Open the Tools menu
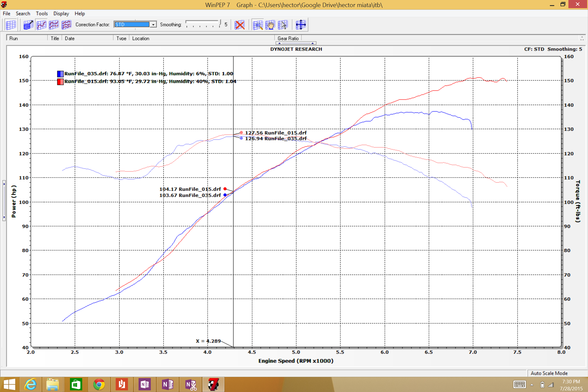 point(42,13)
